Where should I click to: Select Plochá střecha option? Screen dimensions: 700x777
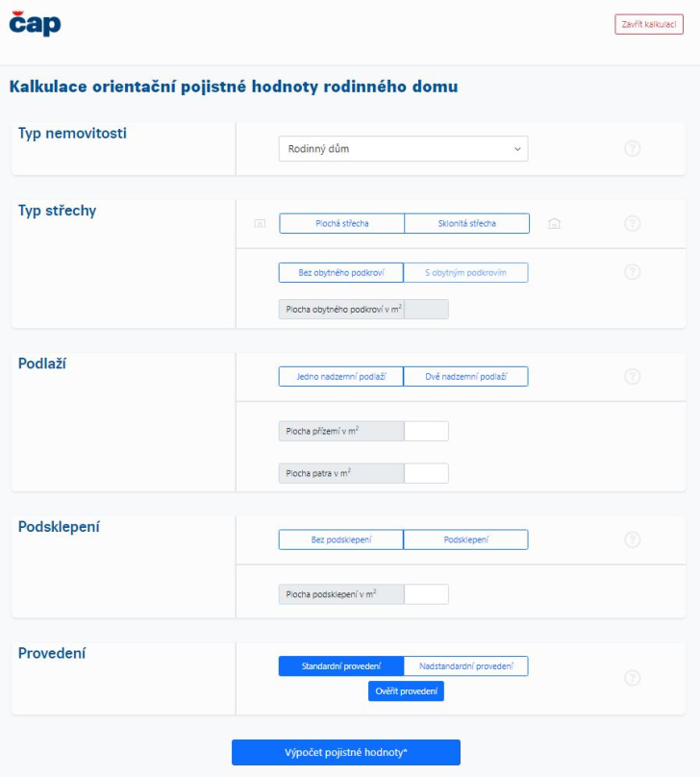(341, 223)
